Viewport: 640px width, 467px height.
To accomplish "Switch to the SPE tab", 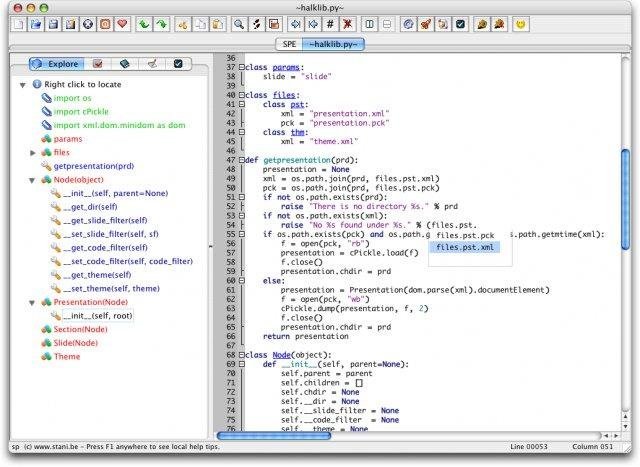I will tap(289, 44).
